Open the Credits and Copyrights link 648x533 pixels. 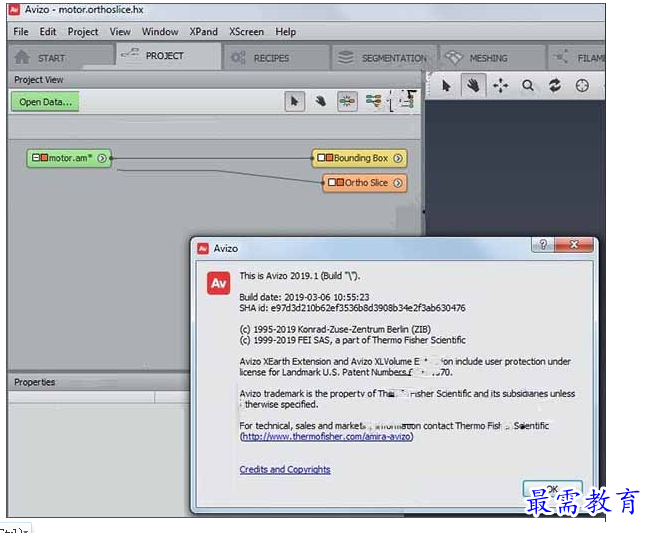(285, 469)
